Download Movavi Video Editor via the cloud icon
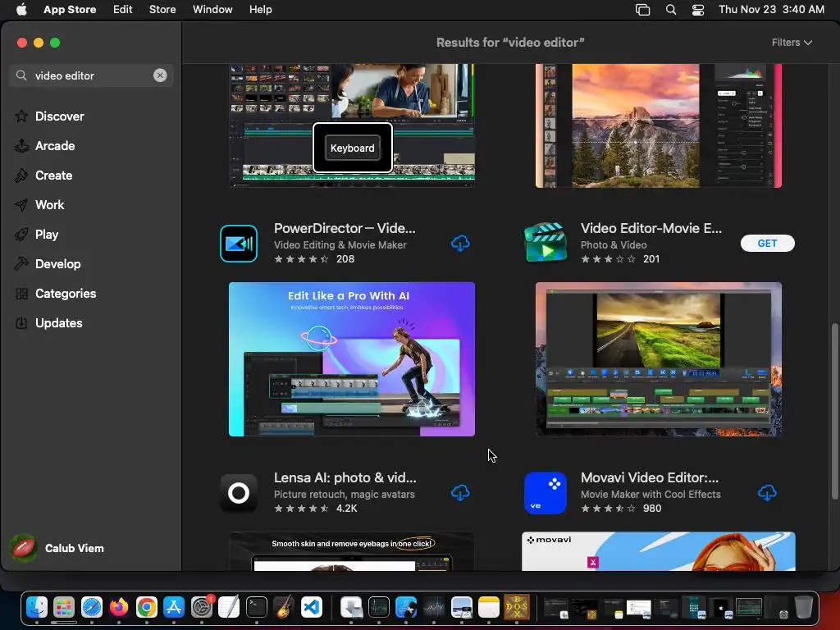 pos(767,492)
